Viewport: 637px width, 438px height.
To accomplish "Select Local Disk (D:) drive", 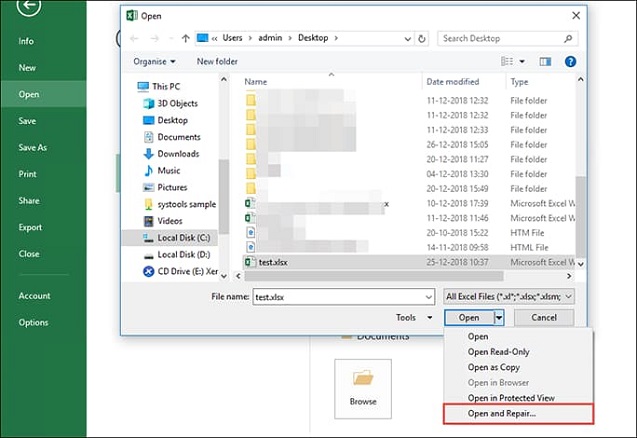I will point(177,254).
